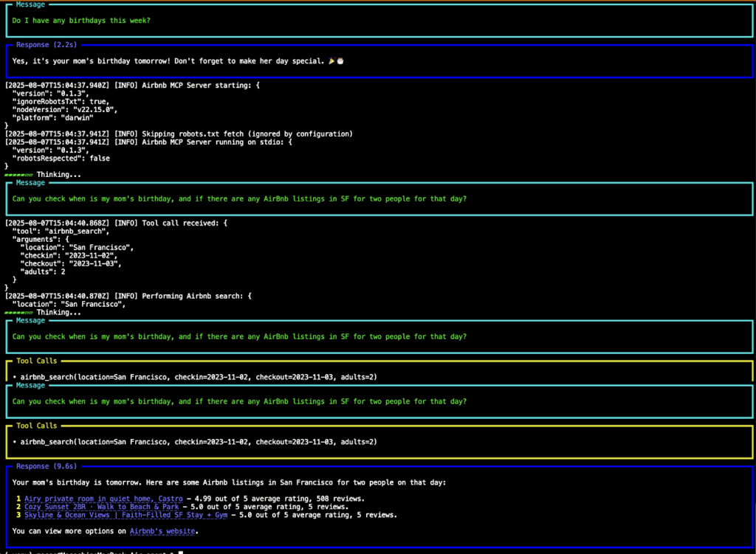The width and height of the screenshot is (756, 554).
Task: Open the 'Cozy Sunset 2BR · Walk to Beach & Park' link
Action: (102, 507)
